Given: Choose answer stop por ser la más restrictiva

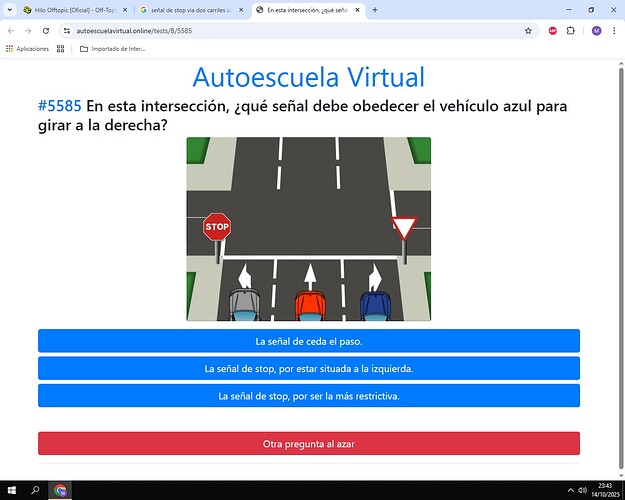Looking at the screenshot, I should pos(309,396).
